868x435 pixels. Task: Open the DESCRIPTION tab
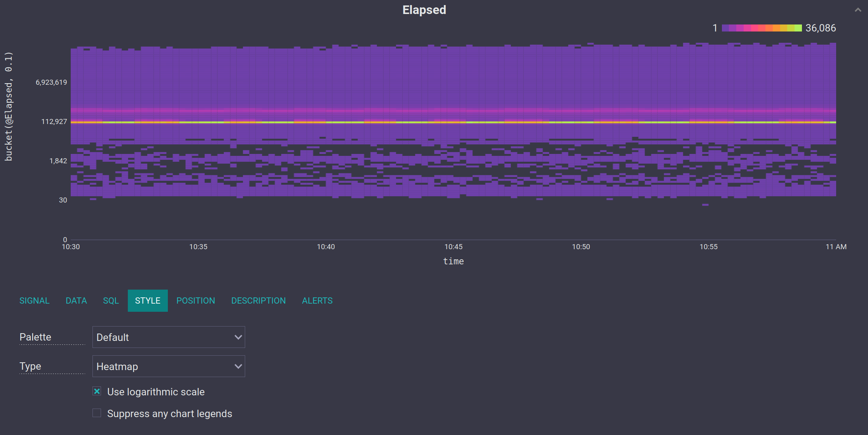coord(258,300)
